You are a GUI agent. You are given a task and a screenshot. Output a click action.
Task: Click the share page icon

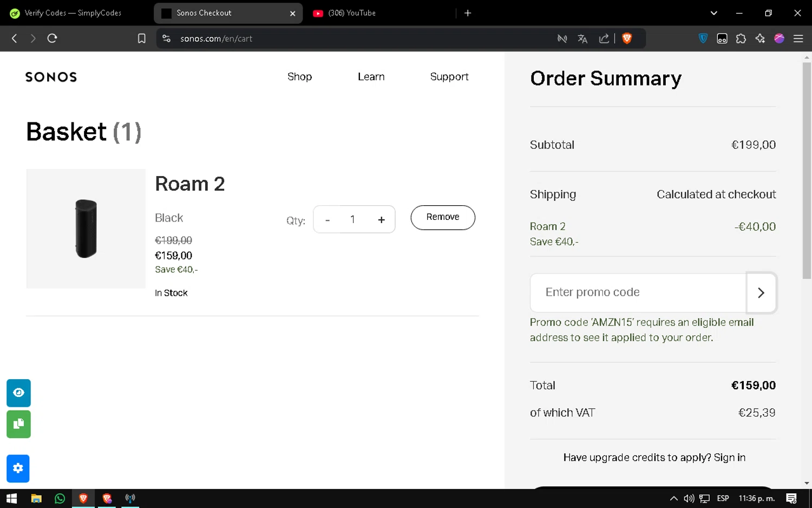click(604, 38)
